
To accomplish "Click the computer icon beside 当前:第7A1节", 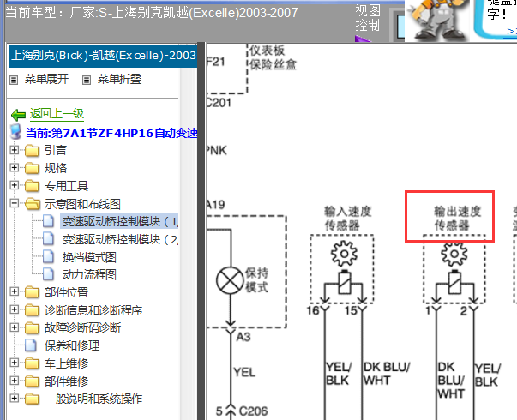I will (15, 131).
